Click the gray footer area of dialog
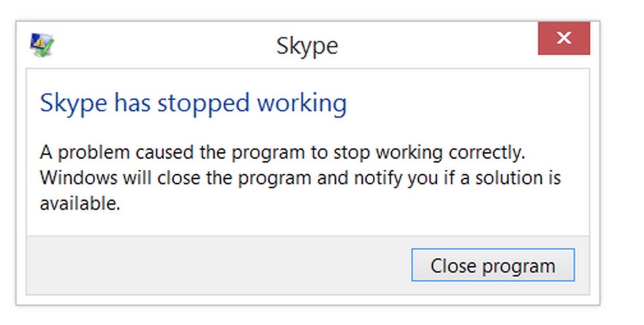The height and width of the screenshot is (325, 644). [x=201, y=265]
